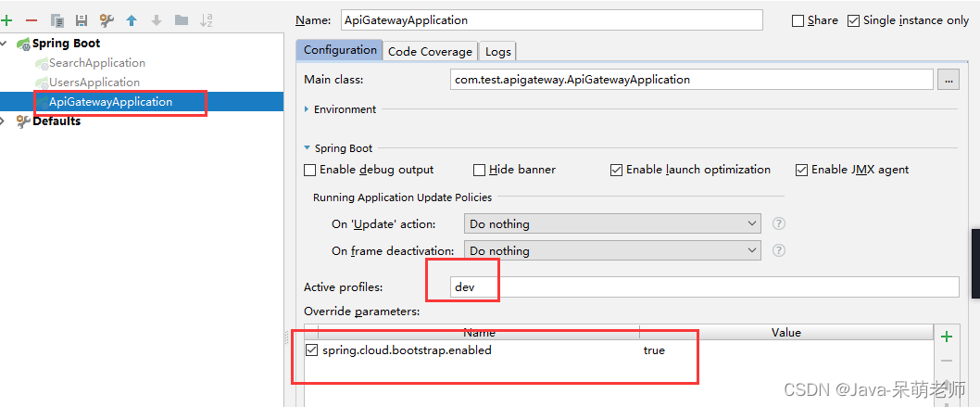This screenshot has height=407, width=980.
Task: Untick spring.cloud.bootstrap.enabled parameter checkbox
Action: click(x=311, y=350)
